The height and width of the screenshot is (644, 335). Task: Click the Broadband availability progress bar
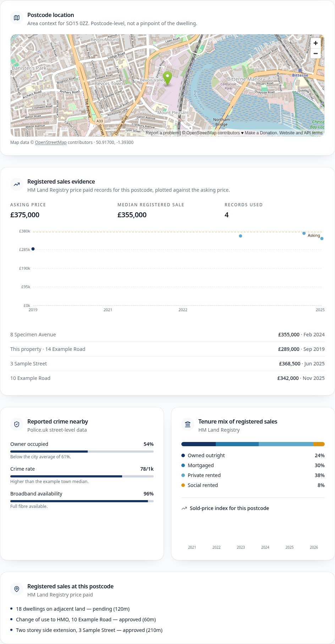82,501
